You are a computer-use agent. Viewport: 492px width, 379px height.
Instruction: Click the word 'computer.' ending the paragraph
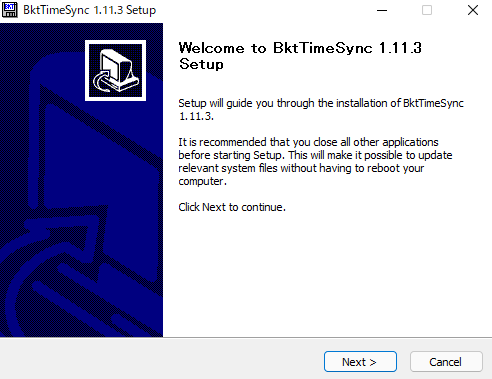tap(202, 181)
